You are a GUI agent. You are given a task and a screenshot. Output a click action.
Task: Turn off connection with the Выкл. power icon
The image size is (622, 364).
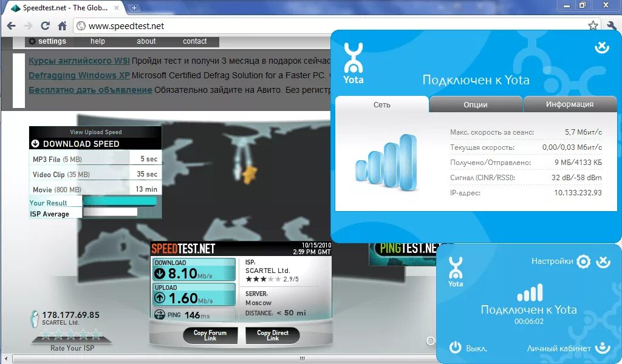456,348
